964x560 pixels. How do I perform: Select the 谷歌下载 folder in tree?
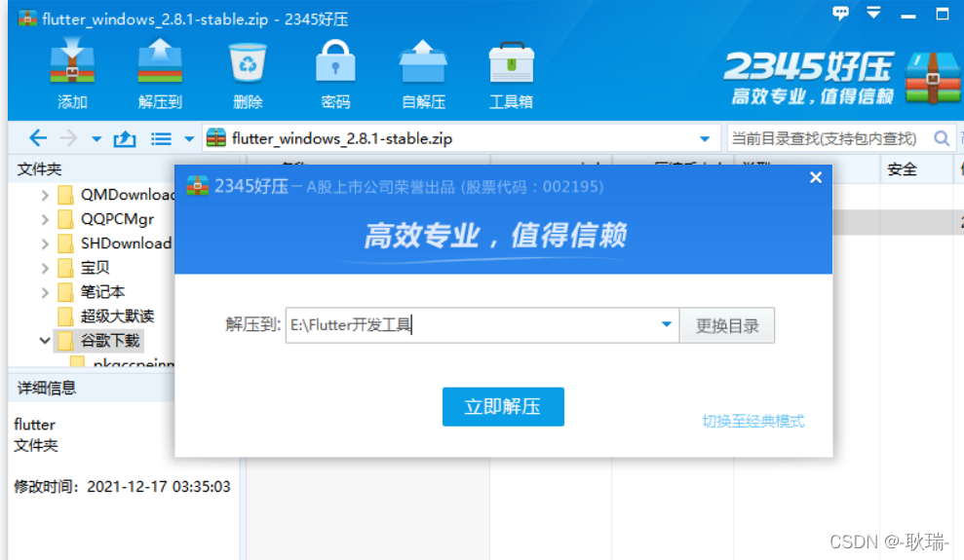[x=99, y=340]
